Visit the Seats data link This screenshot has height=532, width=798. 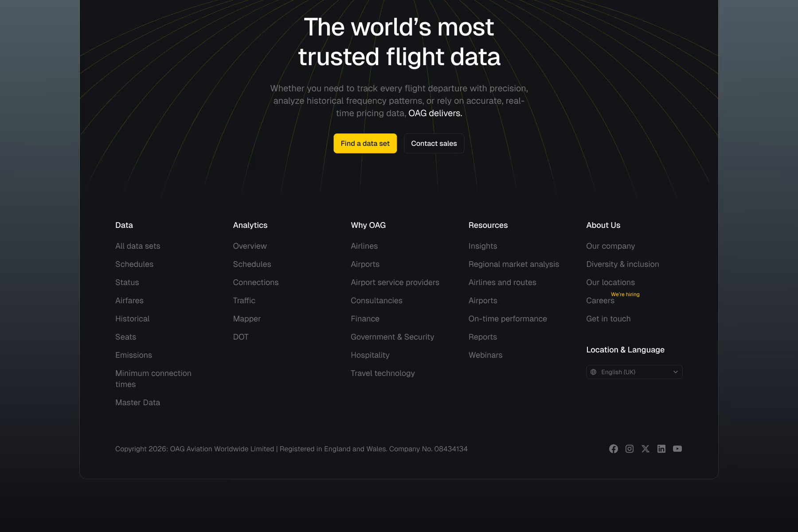(x=126, y=337)
